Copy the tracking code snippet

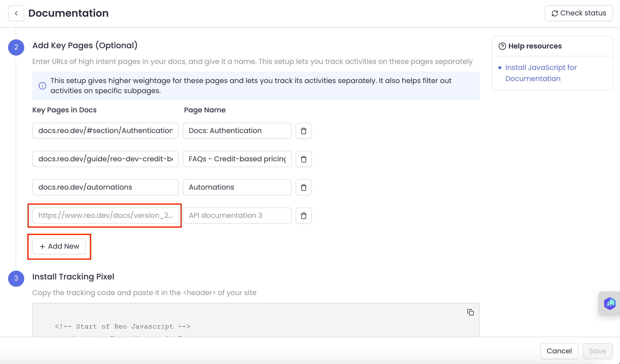(470, 312)
